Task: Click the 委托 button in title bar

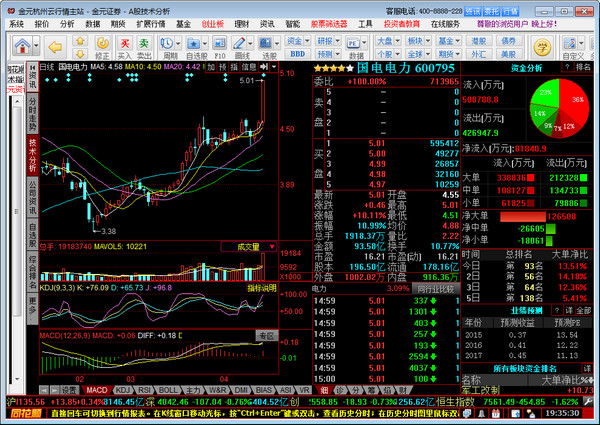Action: coord(491,11)
